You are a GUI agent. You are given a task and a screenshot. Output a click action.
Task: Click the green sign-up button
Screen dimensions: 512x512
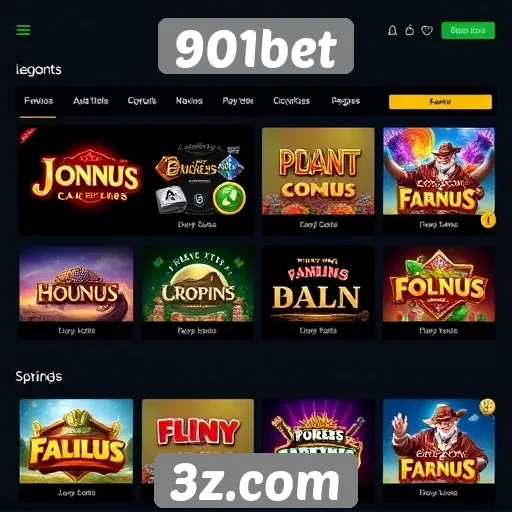[x=468, y=31]
